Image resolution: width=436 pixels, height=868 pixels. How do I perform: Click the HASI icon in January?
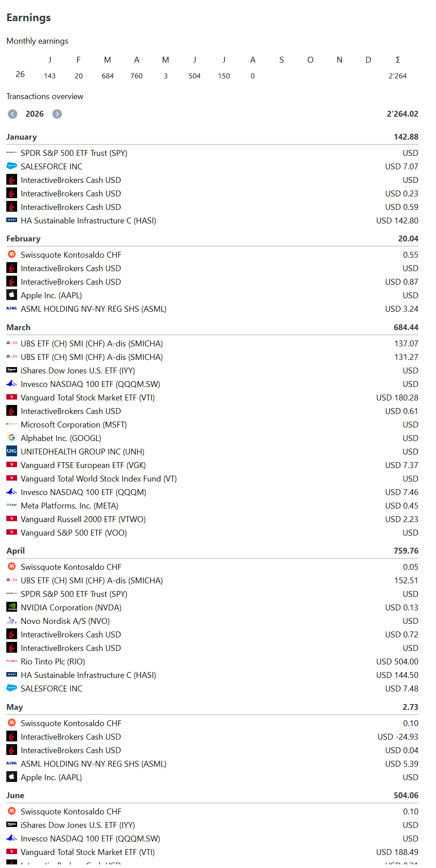pyautogui.click(x=12, y=220)
